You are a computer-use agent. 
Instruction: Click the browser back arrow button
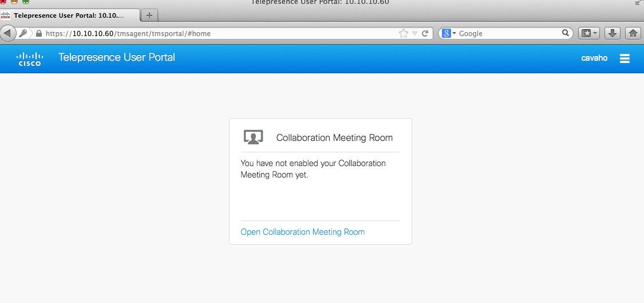pyautogui.click(x=8, y=33)
